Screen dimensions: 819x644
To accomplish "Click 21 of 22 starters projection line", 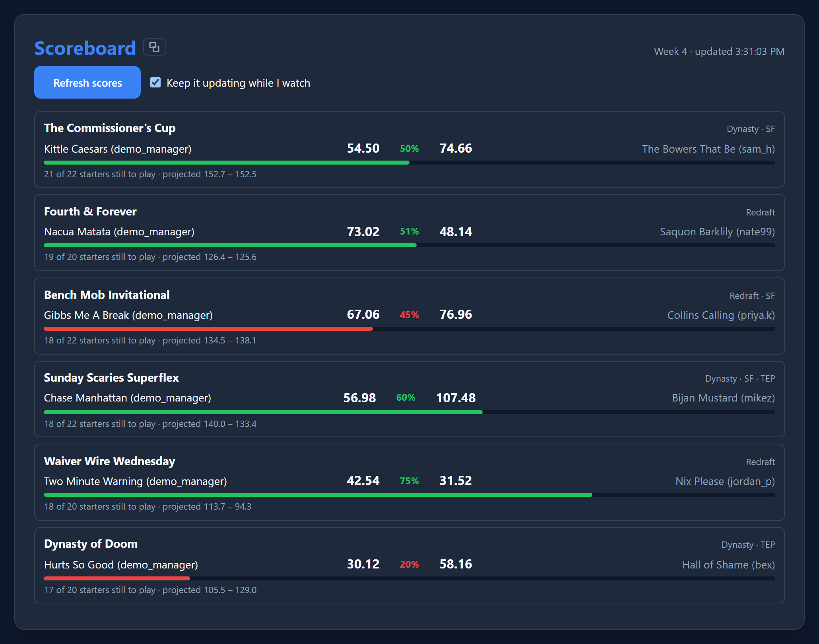I will click(150, 174).
